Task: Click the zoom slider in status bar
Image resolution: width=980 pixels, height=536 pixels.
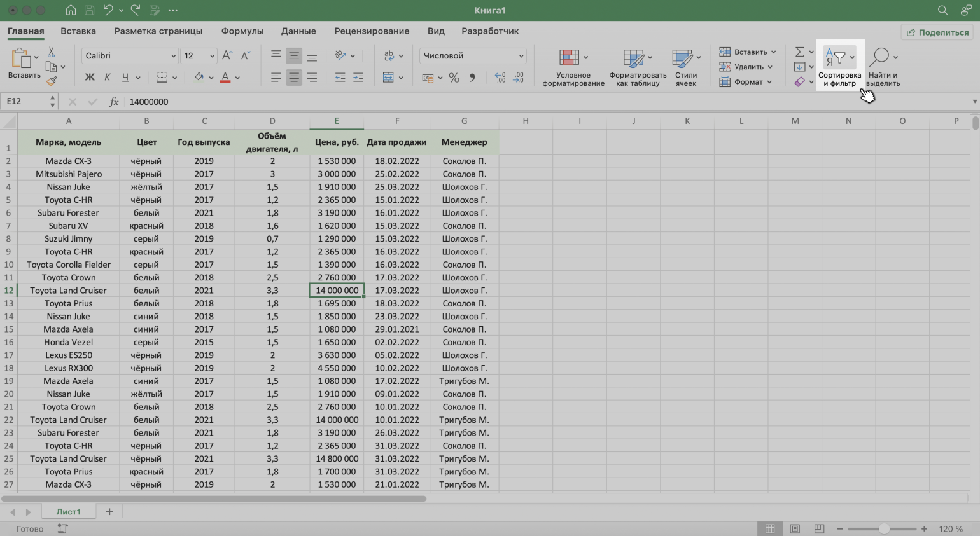Action: 883,529
